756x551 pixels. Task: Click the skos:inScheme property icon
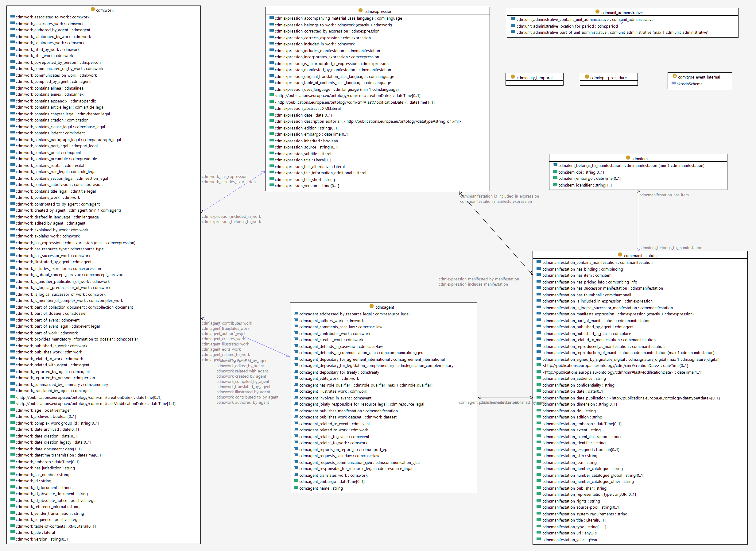674,83
